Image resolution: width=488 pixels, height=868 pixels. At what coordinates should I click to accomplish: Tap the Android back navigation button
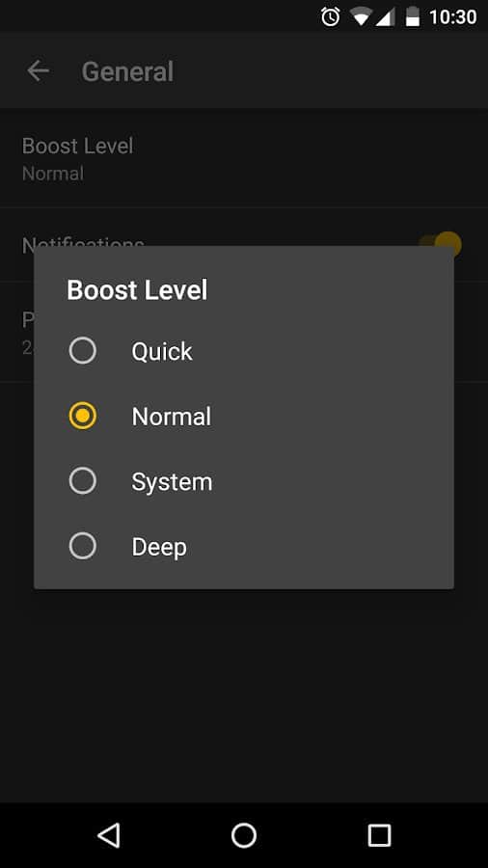tap(108, 835)
